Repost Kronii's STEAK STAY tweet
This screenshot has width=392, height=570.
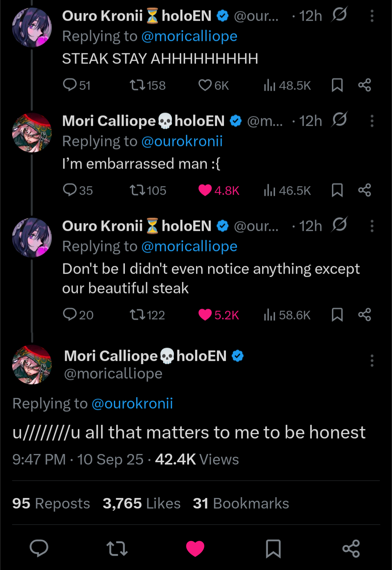coord(137,85)
